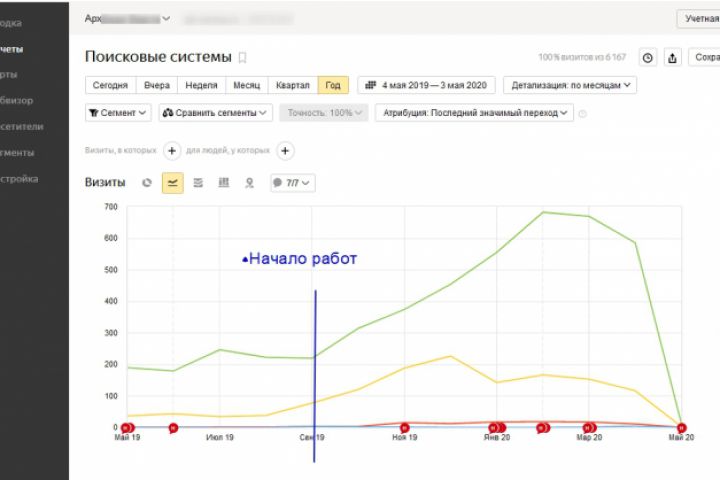
Task: Click the Сохранить button
Action: (x=705, y=57)
